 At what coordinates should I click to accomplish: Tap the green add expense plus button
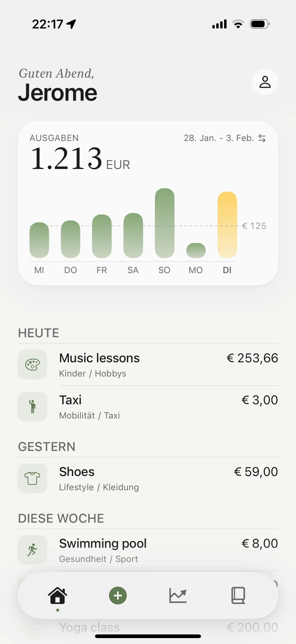pyautogui.click(x=118, y=595)
